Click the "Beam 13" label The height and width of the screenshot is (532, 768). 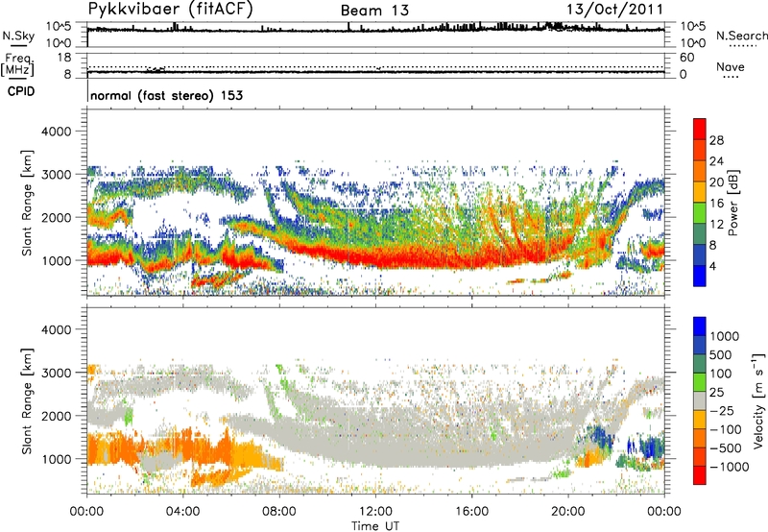[x=374, y=11]
